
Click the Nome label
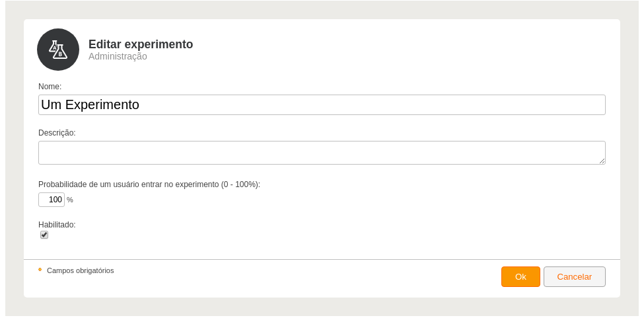50,87
